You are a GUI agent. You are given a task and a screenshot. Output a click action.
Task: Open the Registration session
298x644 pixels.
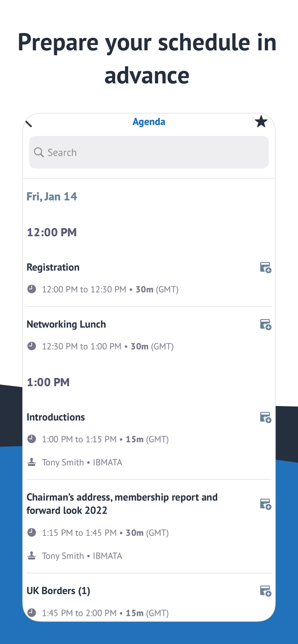149,278
